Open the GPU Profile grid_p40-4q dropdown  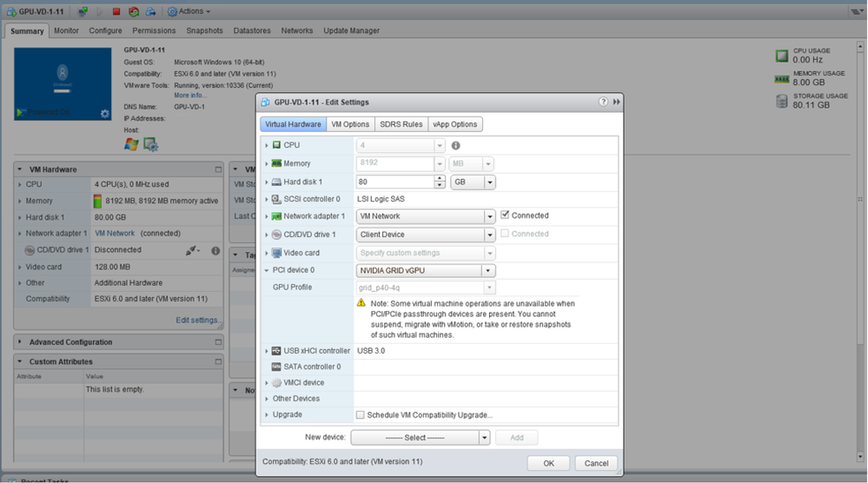489,288
